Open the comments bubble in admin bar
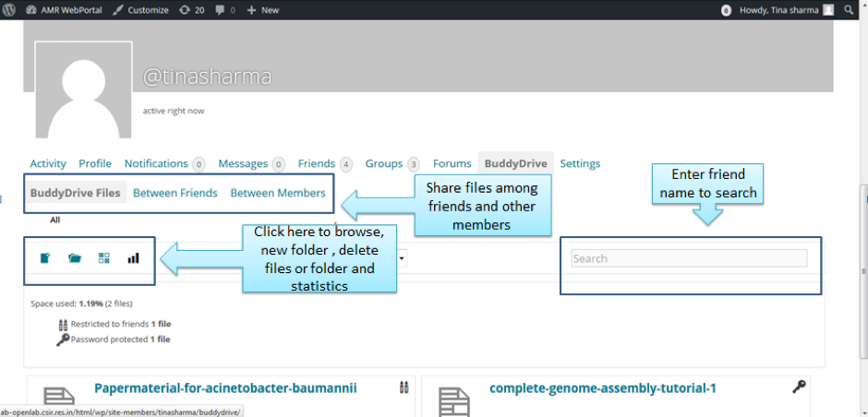 tap(224, 10)
